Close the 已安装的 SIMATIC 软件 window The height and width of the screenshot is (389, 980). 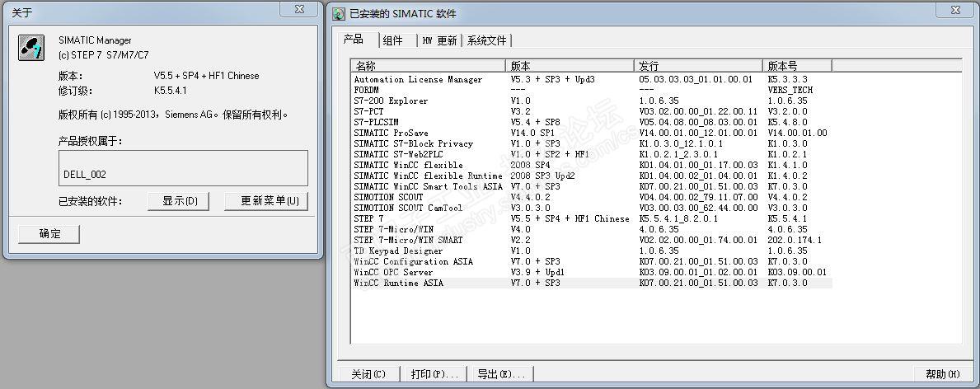coord(954,9)
